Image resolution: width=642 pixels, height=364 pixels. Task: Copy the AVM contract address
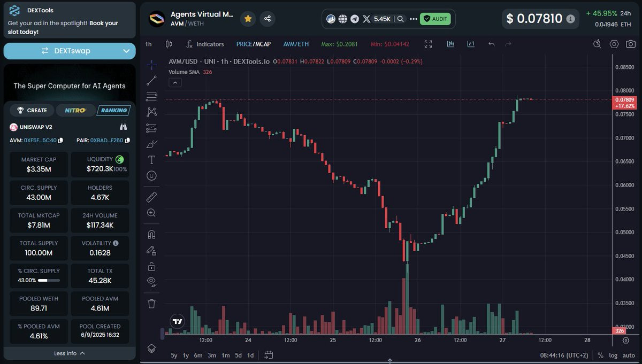coord(60,141)
